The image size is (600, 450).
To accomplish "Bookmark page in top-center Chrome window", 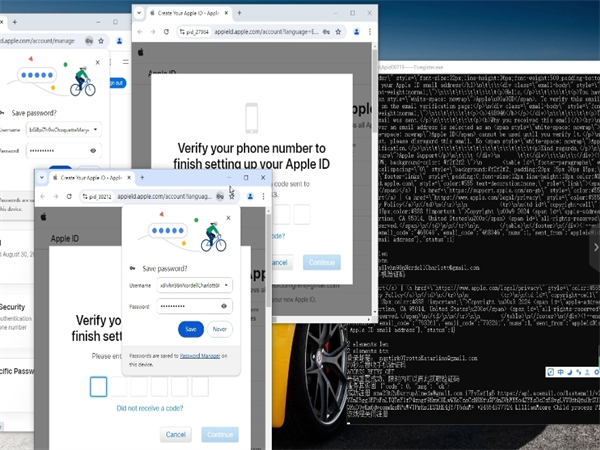I will (x=340, y=30).
